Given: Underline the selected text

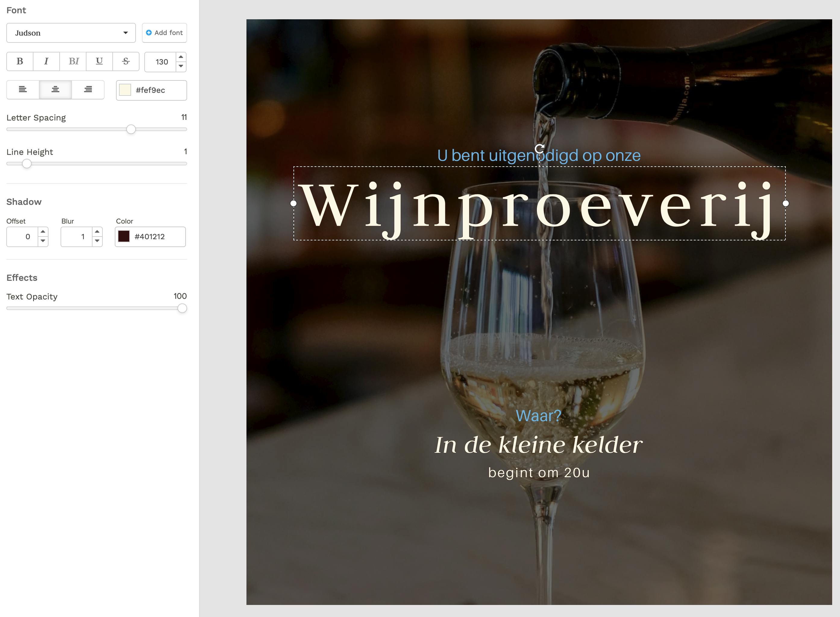Looking at the screenshot, I should tap(99, 61).
